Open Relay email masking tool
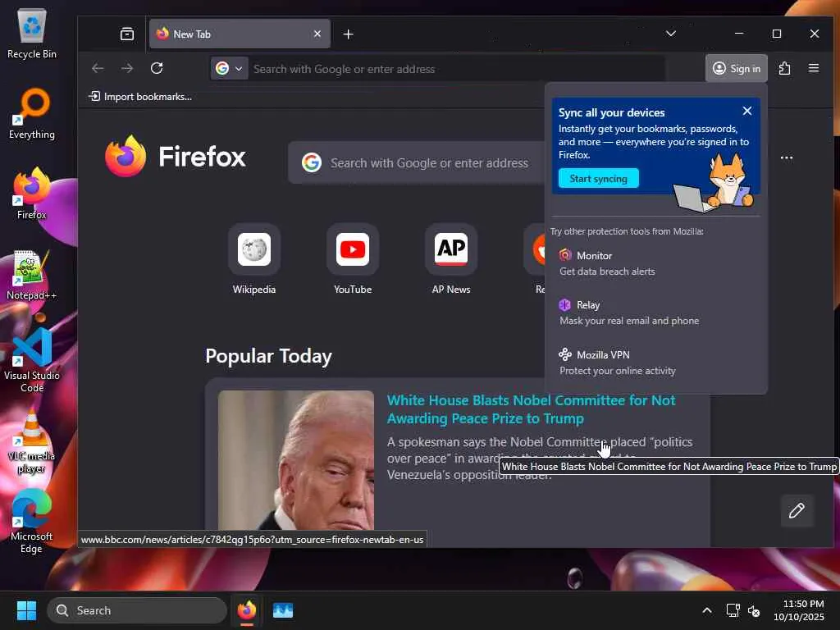Image resolution: width=840 pixels, height=630 pixels. tap(656, 313)
